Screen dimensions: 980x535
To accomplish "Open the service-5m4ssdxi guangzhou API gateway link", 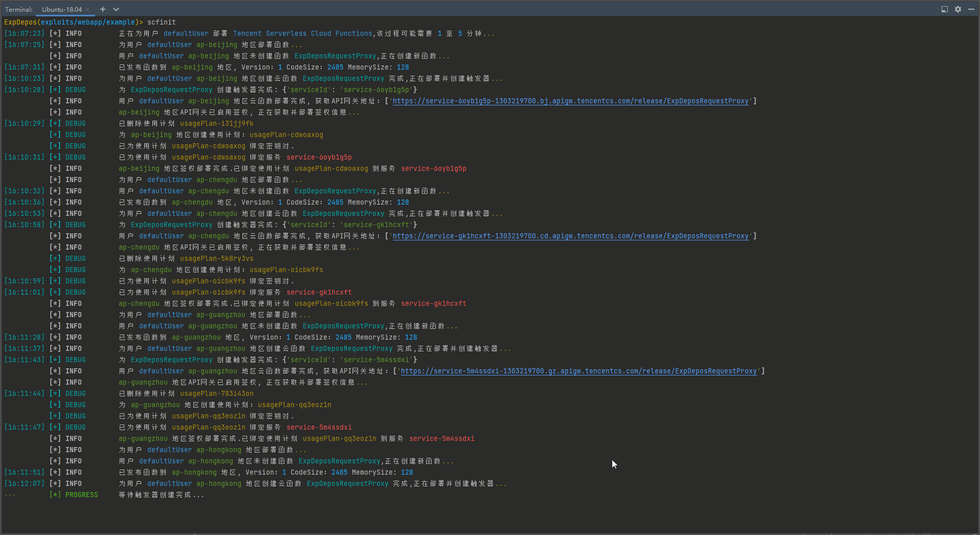I will click(578, 371).
